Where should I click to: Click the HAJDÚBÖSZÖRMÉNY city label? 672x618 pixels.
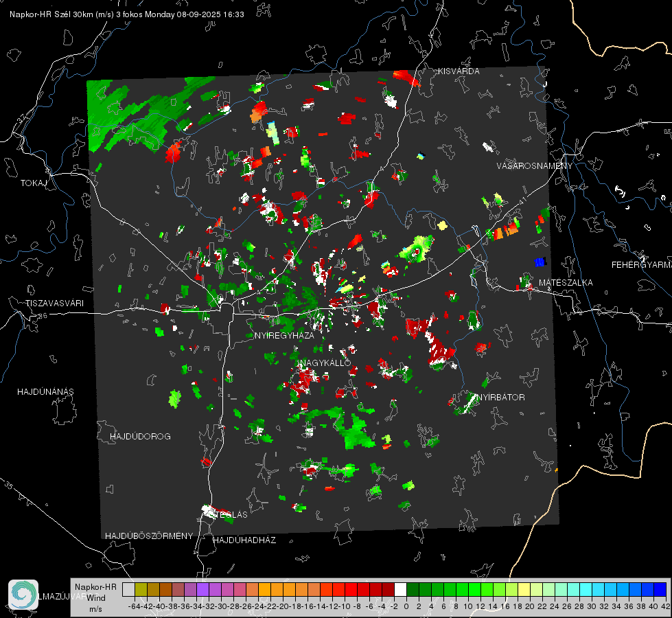[x=149, y=536]
